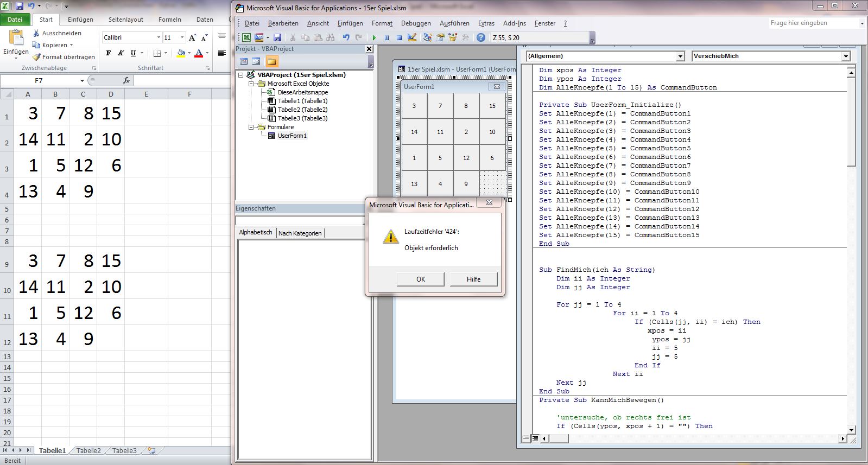
Task: Toggle bold F in Excel ribbon
Action: 109,53
